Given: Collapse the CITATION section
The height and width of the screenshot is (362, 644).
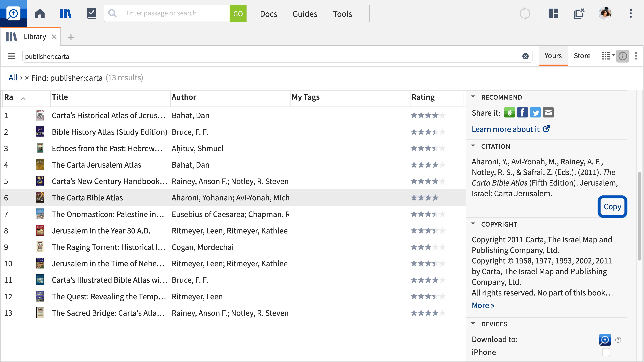Looking at the screenshot, I should (x=473, y=146).
